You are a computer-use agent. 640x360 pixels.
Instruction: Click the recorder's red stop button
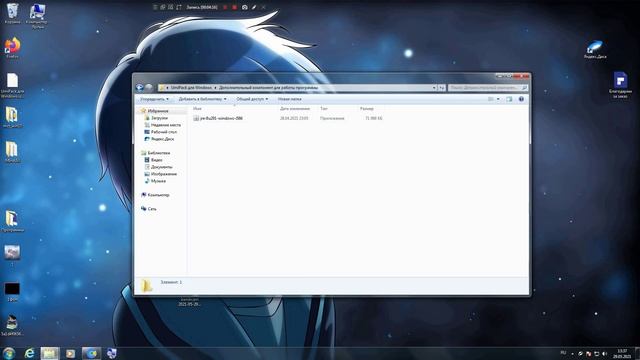click(235, 7)
